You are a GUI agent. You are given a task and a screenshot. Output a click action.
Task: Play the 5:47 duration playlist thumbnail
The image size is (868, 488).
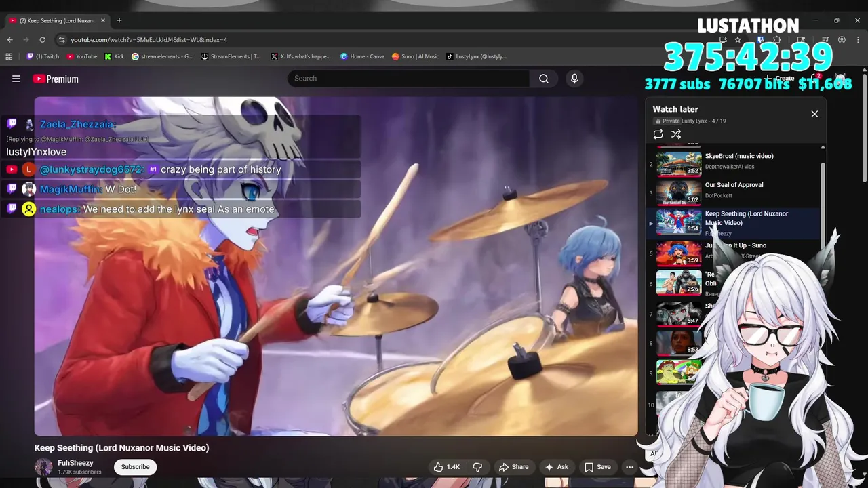pos(679,314)
